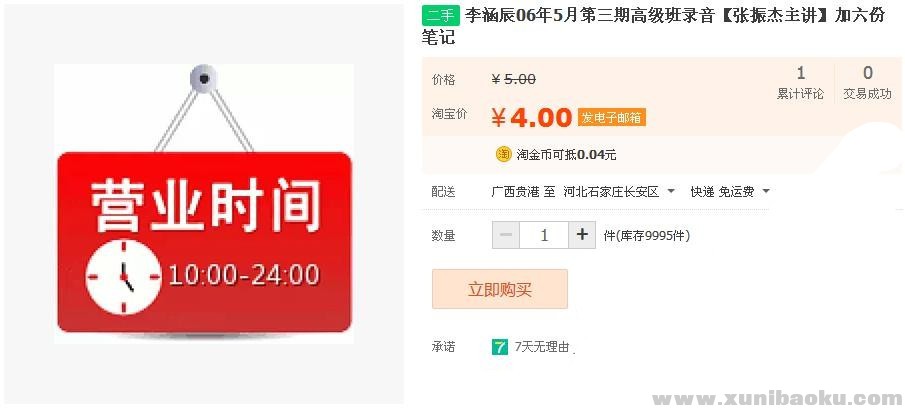905x411 pixels.
Task: Click the 淘金币可抵0.04元 text
Action: 566,155
